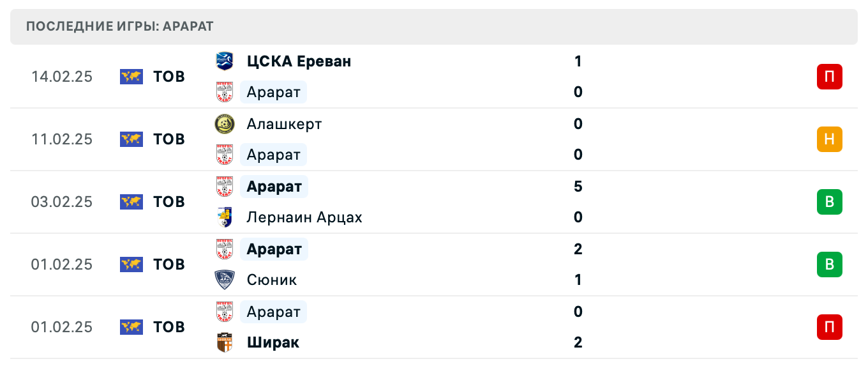Click the globe icon on the 03.02.25 row
Image resolution: width=868 pixels, height=368 pixels.
point(131,202)
